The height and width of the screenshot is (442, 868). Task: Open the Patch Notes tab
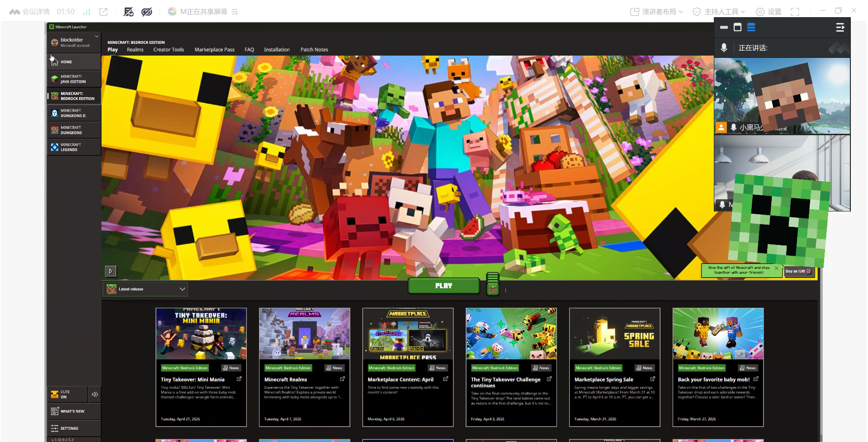coord(314,50)
